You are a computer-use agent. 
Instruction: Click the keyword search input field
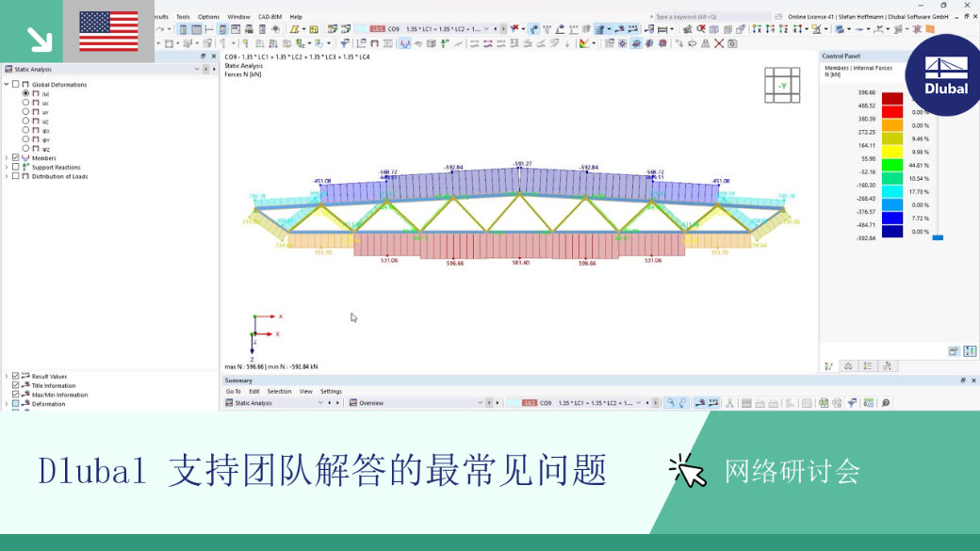(711, 17)
